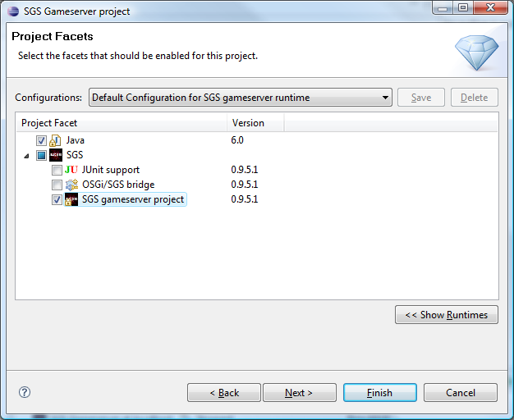The width and height of the screenshot is (514, 420).
Task: Go to Next wizard page
Action: pos(299,393)
